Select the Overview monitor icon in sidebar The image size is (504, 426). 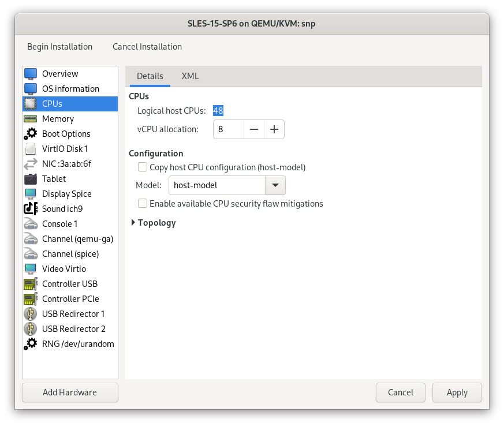(31, 74)
